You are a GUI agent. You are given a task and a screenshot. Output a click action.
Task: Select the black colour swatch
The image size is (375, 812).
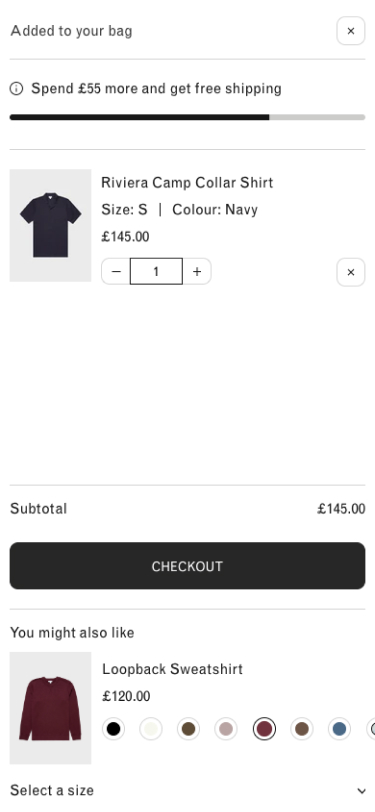pyautogui.click(x=113, y=729)
